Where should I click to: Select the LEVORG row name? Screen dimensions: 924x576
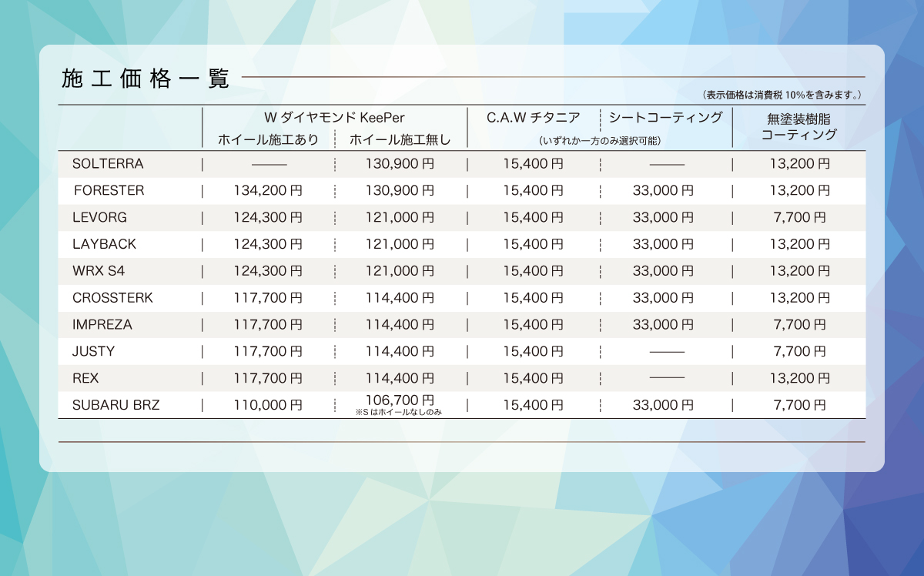99,217
